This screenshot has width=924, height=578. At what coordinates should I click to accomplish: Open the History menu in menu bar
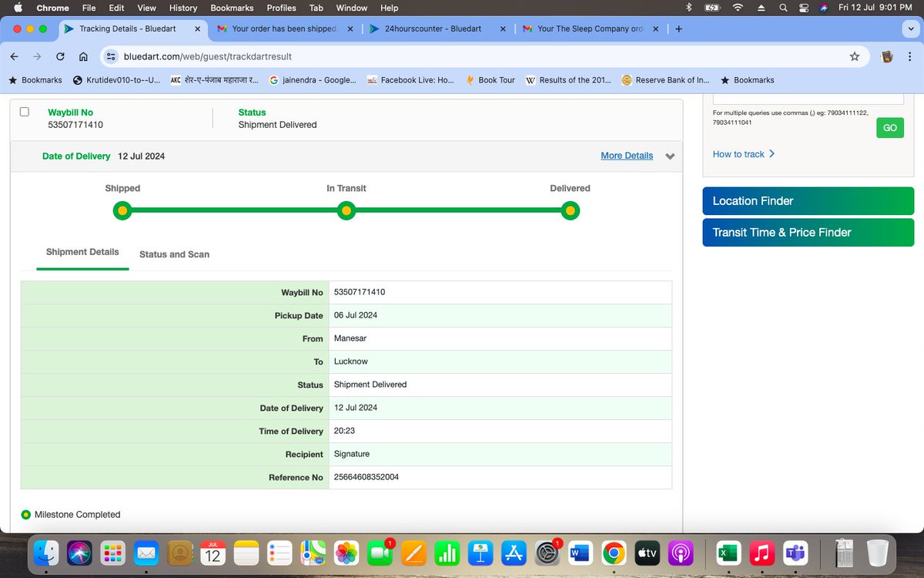(x=183, y=8)
